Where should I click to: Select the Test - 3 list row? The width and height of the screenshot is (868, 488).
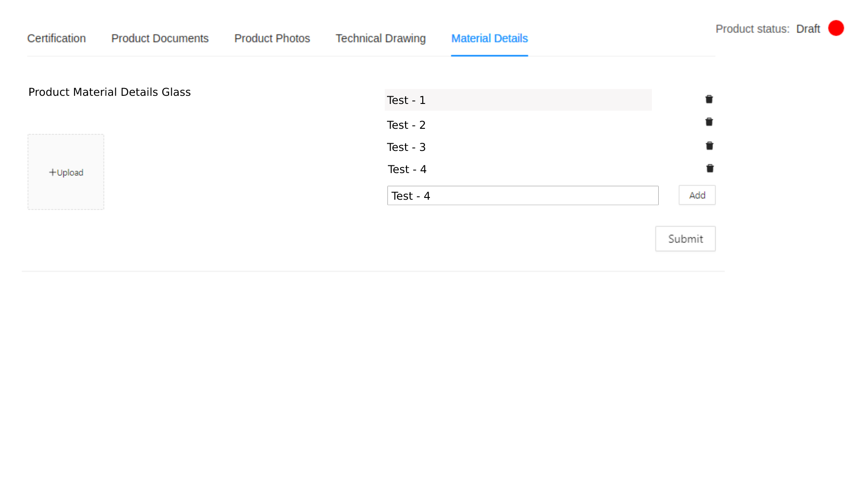(406, 147)
